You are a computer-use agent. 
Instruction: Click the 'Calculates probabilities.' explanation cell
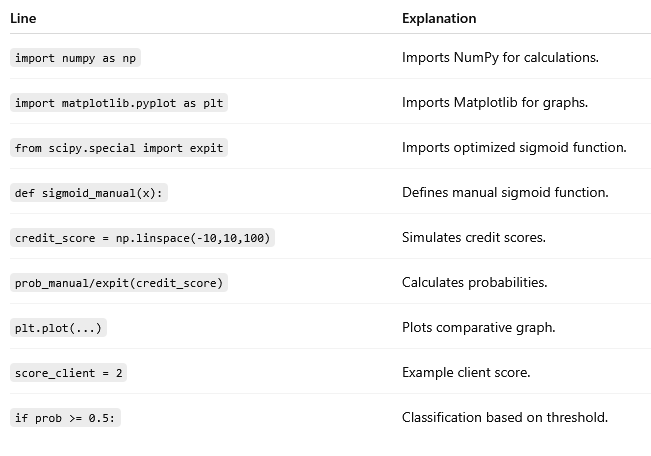click(475, 282)
